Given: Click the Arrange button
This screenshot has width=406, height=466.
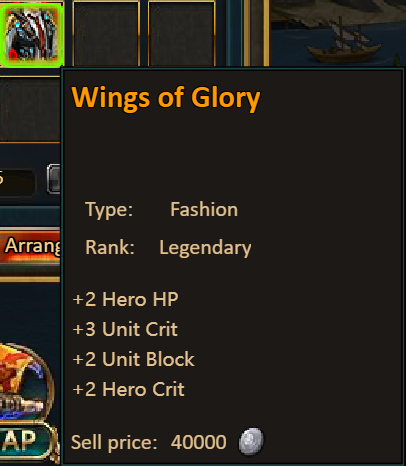Looking at the screenshot, I should pyautogui.click(x=30, y=246).
